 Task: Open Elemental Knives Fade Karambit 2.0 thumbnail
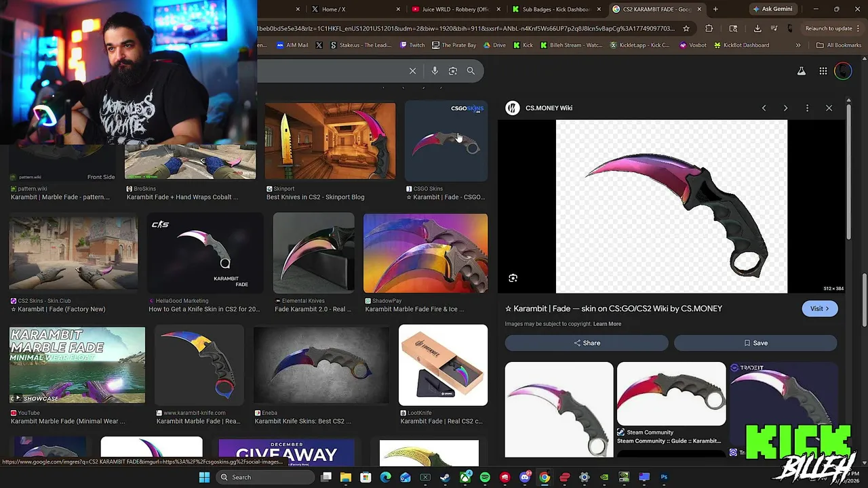click(313, 253)
